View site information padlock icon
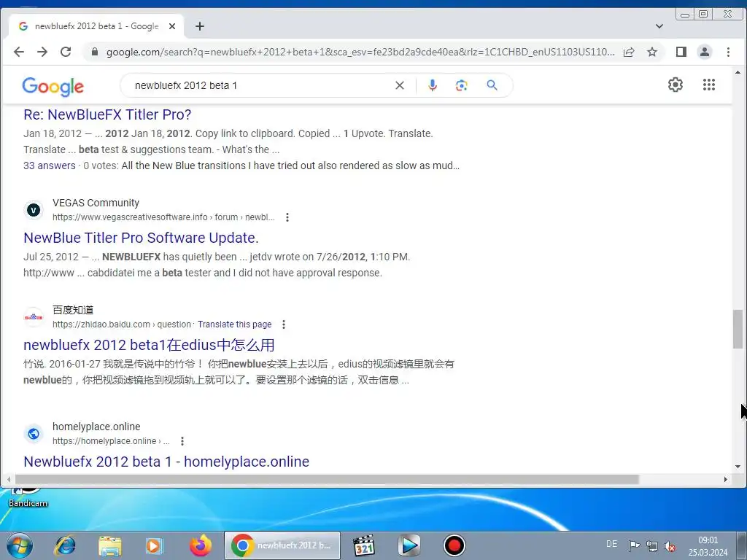This screenshot has width=747, height=560. coord(95,52)
